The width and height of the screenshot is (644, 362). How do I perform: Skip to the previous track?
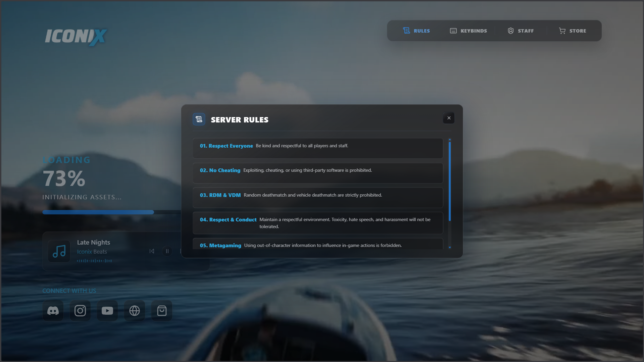(x=152, y=251)
